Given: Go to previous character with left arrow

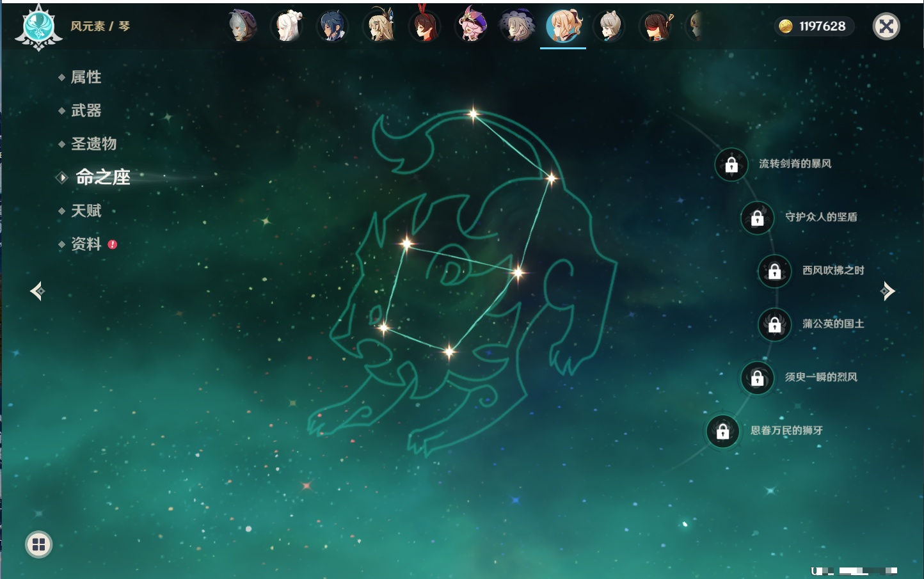Looking at the screenshot, I should click(x=37, y=291).
